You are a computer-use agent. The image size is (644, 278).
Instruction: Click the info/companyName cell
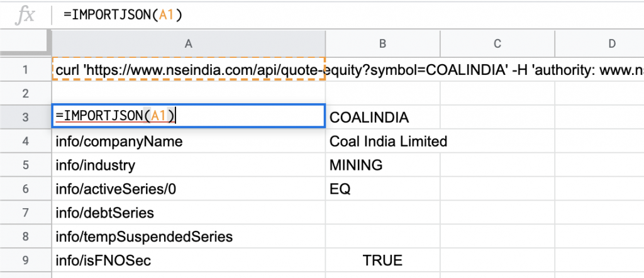point(189,142)
